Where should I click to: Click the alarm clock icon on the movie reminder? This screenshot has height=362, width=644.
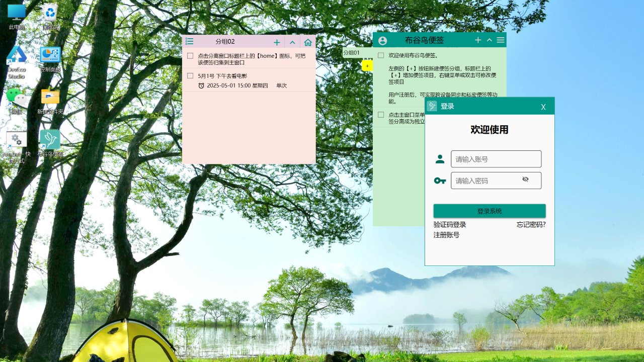pyautogui.click(x=202, y=85)
